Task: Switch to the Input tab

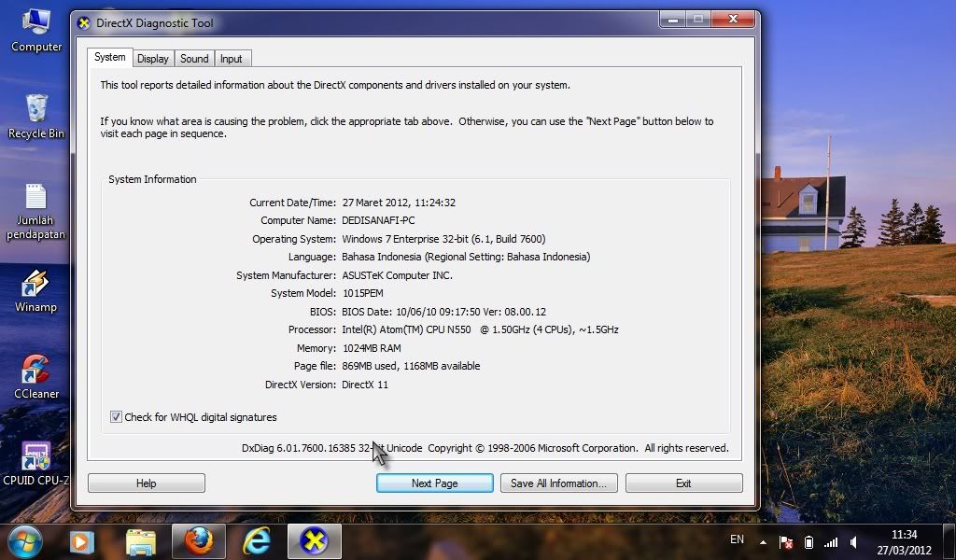Action: [x=232, y=59]
